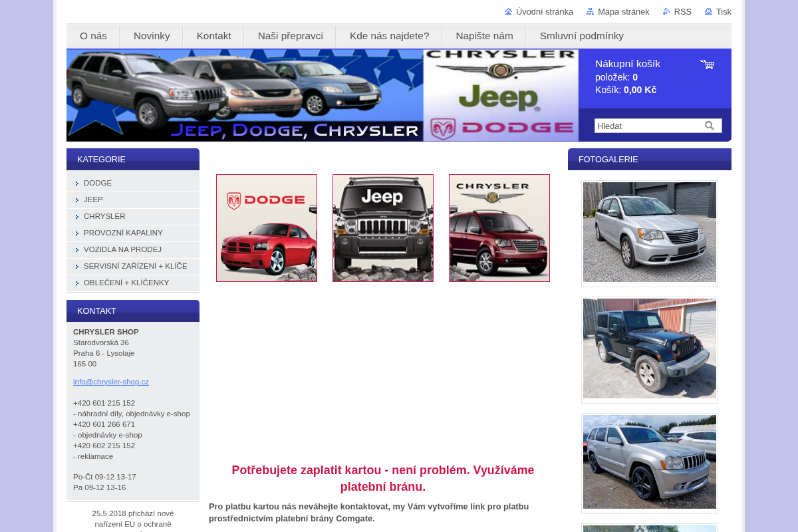Click the home icon beside Úvodní stránka

pos(508,11)
